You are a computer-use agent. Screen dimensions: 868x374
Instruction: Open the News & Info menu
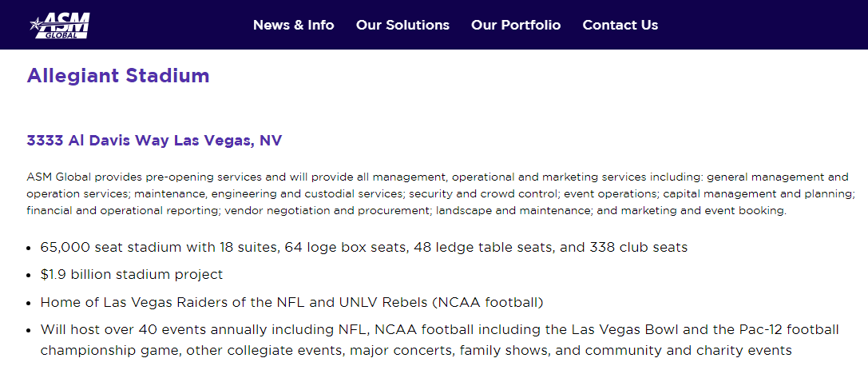point(293,25)
